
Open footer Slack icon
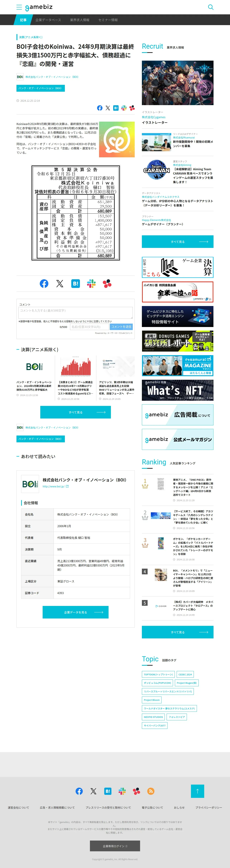(122, 791)
